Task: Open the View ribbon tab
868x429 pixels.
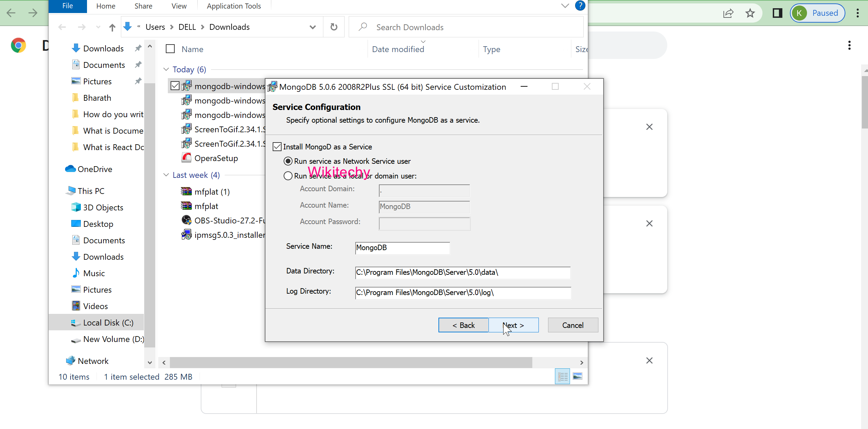Action: [179, 6]
